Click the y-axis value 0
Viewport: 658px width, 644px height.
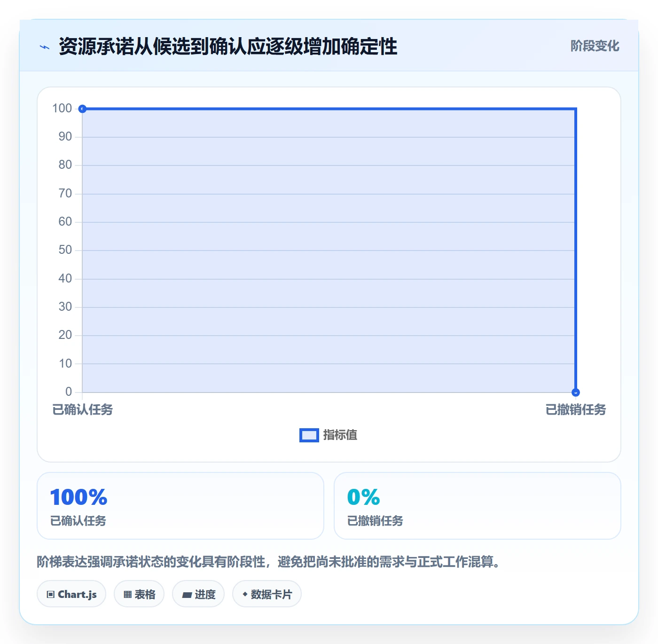(69, 392)
